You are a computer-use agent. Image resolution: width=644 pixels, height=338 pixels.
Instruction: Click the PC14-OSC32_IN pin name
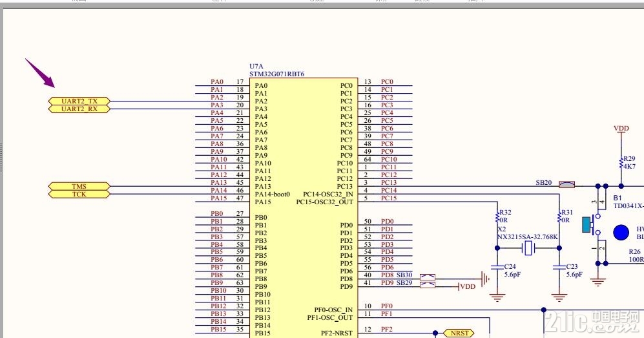tap(327, 195)
